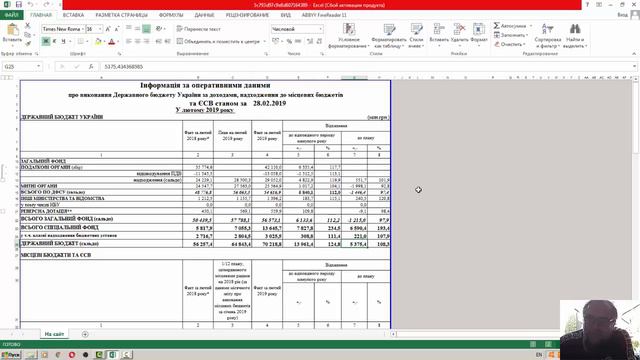Viewport: 640px width, 360px height.
Task: Click the accounting currency format icon
Action: (x=276, y=41)
